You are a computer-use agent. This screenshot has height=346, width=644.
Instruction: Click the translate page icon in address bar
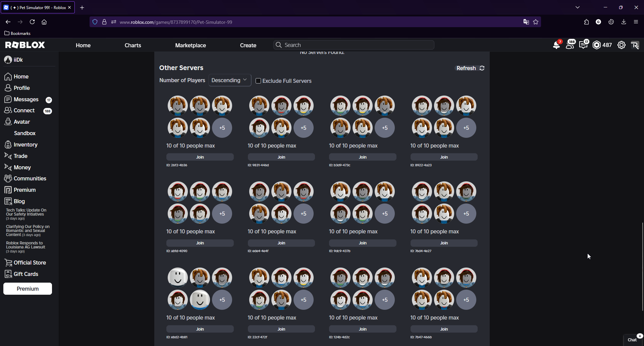[x=526, y=22]
